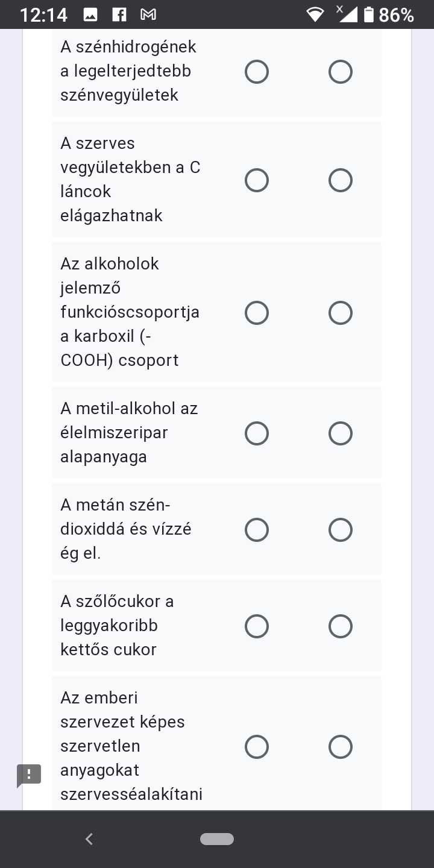The width and height of the screenshot is (434, 868).
Task: Select first option for "Az alkoholok" row
Action: pos(257,313)
